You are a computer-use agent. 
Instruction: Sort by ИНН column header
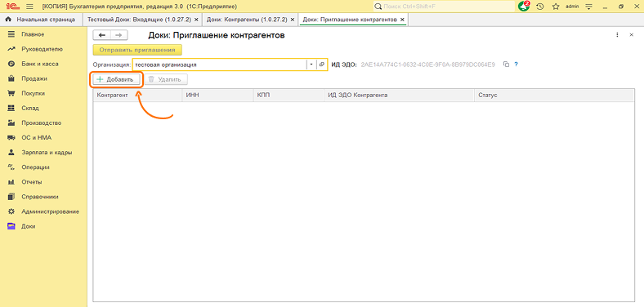point(218,96)
